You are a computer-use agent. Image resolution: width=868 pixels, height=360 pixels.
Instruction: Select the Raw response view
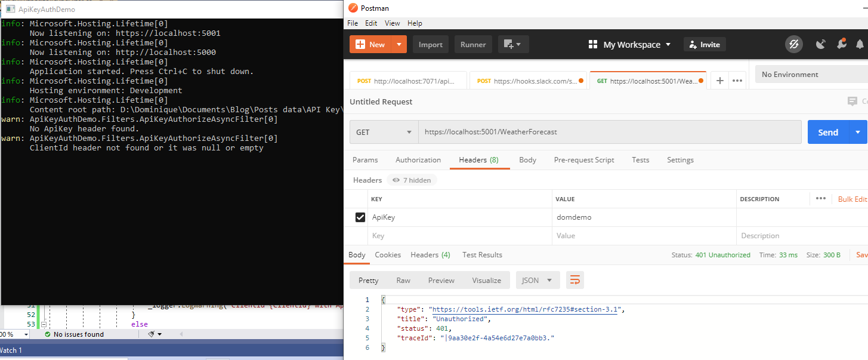(403, 280)
